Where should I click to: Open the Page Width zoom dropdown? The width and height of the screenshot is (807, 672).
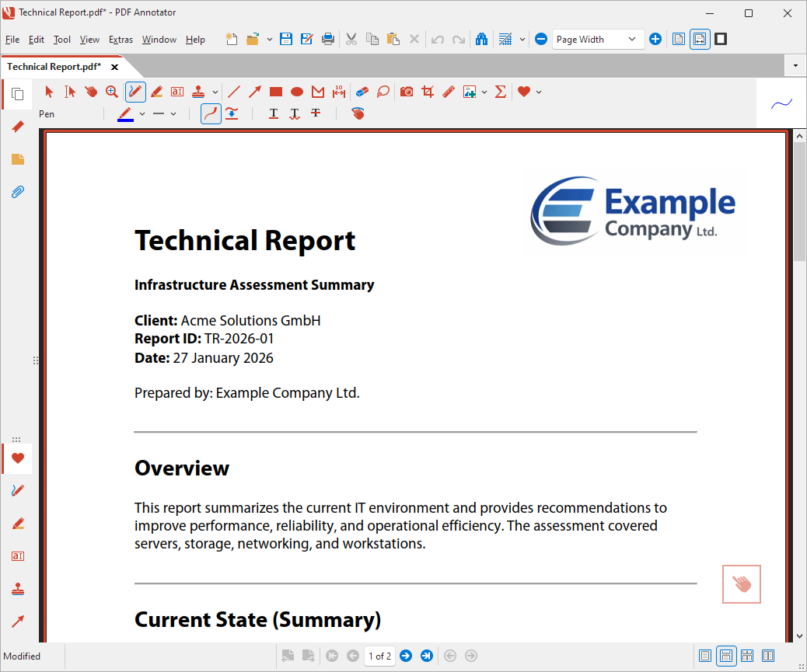pos(631,39)
